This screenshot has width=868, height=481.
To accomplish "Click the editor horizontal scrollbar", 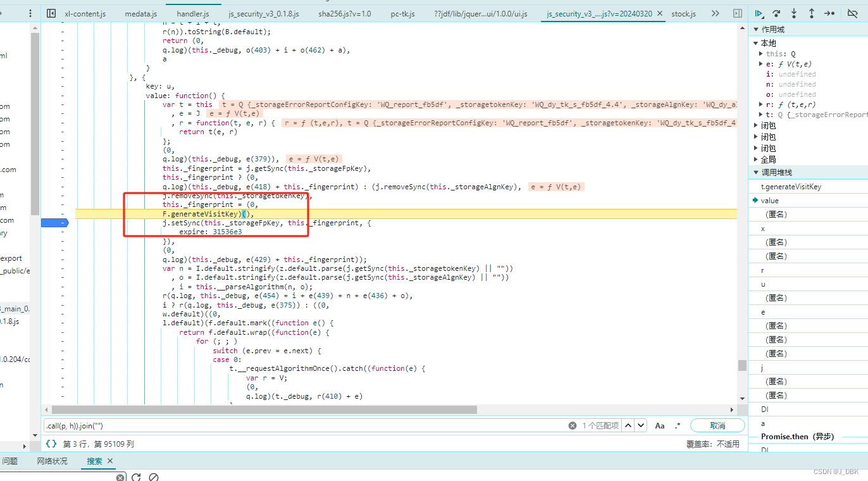I will tap(264, 409).
